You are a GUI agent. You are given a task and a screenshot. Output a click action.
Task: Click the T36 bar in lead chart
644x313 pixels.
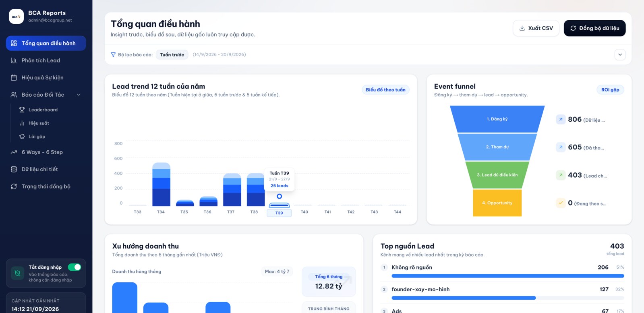click(x=208, y=201)
